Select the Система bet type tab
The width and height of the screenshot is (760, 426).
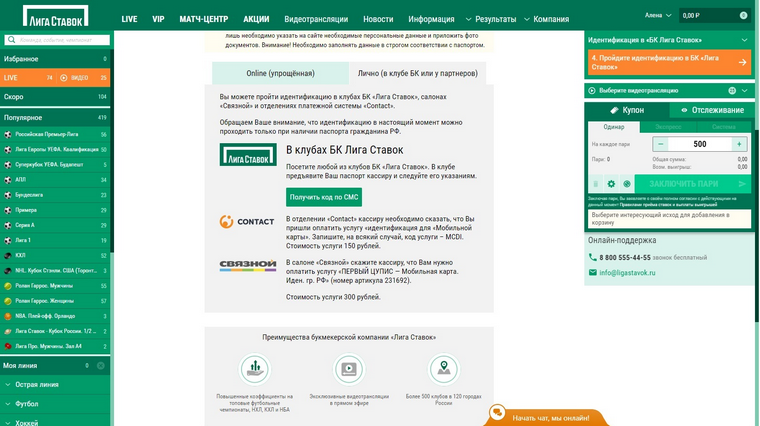[724, 127]
